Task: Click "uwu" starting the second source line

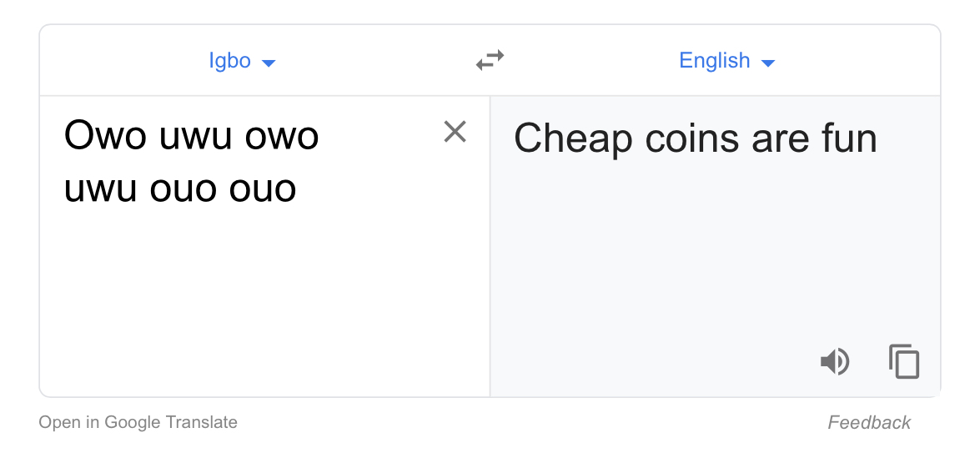Action: click(x=100, y=189)
